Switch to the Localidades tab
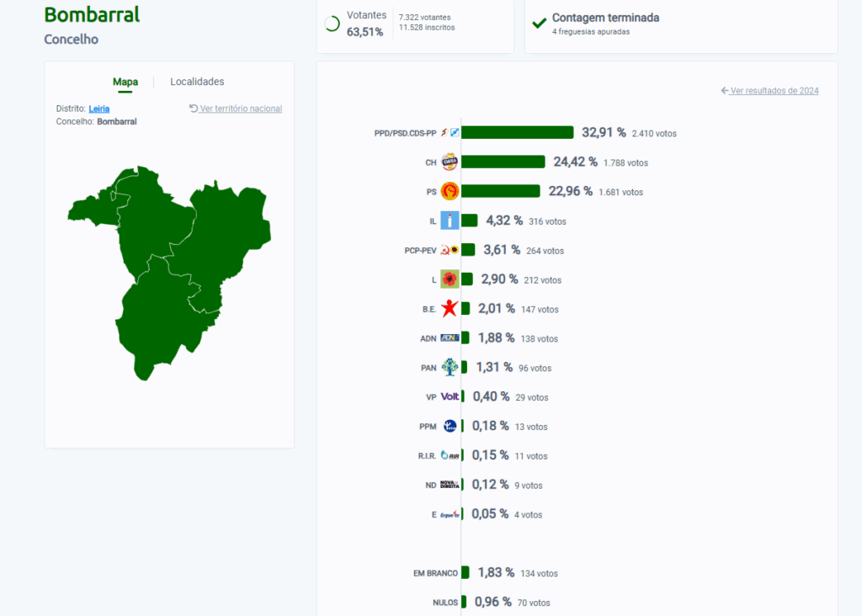The width and height of the screenshot is (862, 616). pyautogui.click(x=197, y=82)
